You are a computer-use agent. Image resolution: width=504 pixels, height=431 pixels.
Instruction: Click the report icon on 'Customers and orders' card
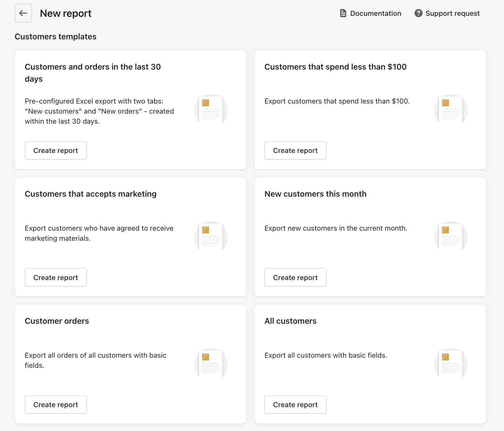(211, 110)
